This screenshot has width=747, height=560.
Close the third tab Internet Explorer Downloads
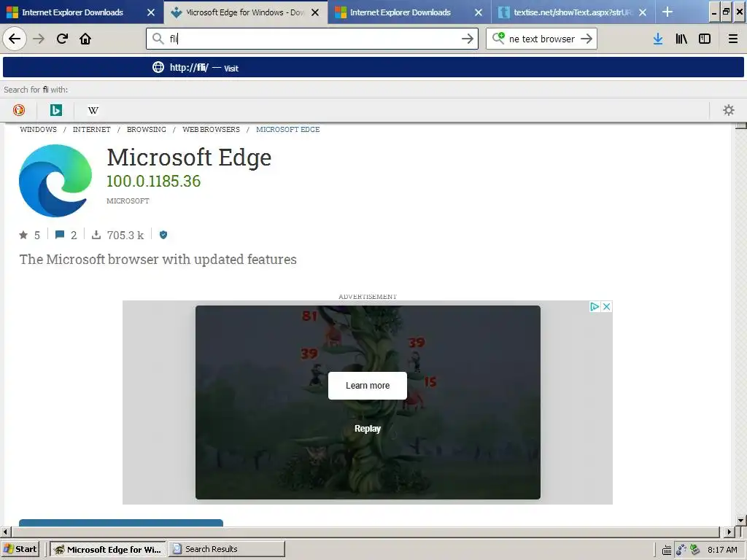pos(479,12)
